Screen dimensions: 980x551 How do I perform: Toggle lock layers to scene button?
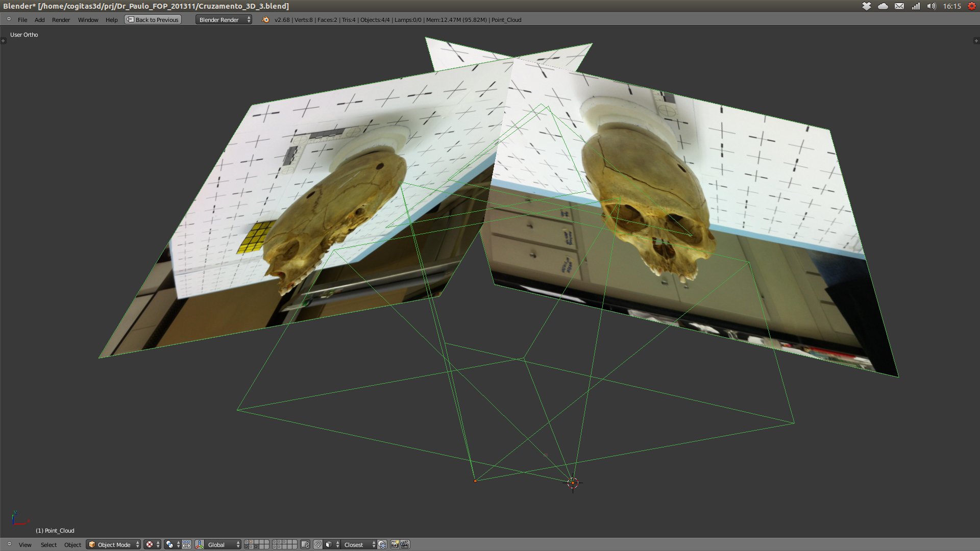(x=305, y=544)
